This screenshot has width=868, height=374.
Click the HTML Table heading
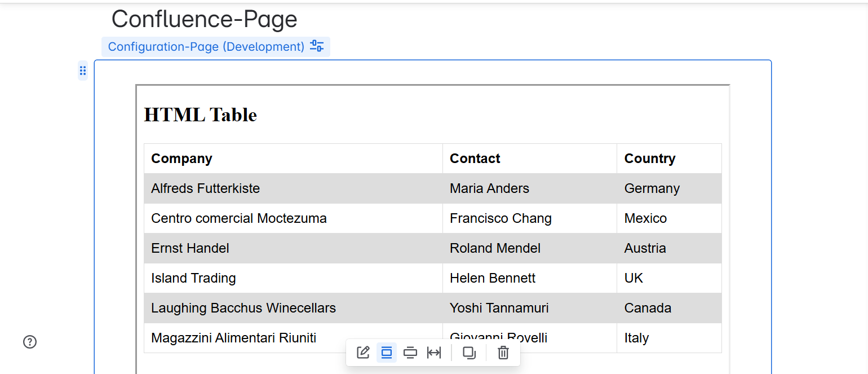tap(201, 115)
